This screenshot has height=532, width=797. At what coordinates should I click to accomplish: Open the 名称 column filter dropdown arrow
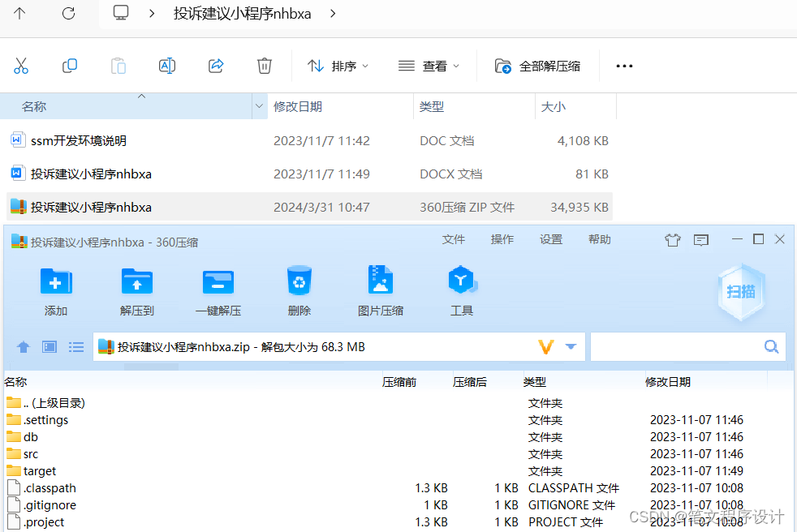pyautogui.click(x=259, y=106)
